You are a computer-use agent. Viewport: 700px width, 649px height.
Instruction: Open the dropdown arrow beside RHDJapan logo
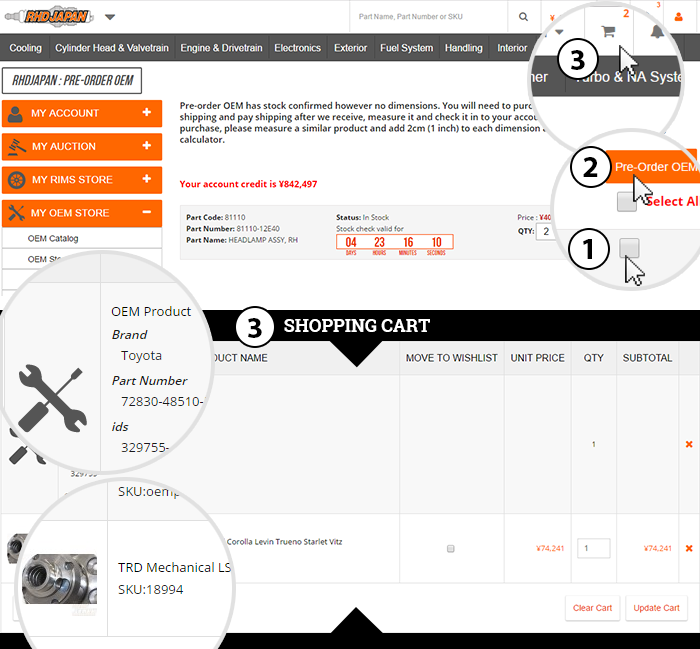click(110, 17)
